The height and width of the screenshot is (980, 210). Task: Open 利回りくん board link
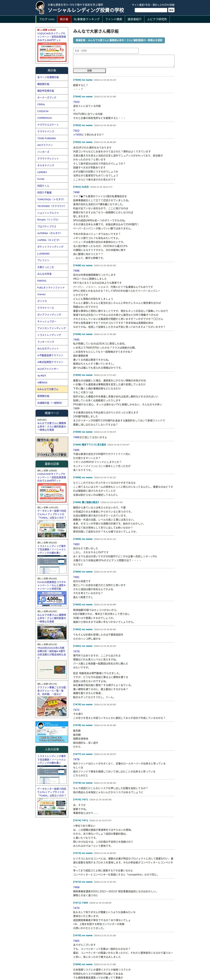[52, 186]
